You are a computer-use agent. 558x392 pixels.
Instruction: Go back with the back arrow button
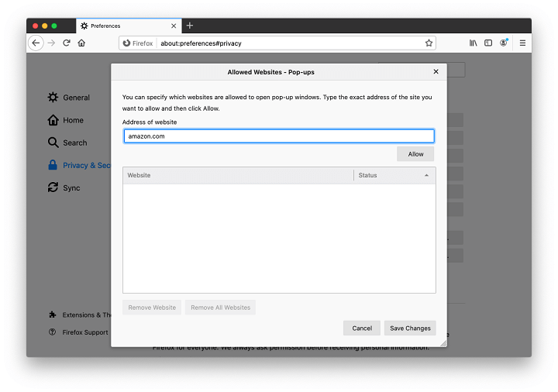tap(36, 43)
